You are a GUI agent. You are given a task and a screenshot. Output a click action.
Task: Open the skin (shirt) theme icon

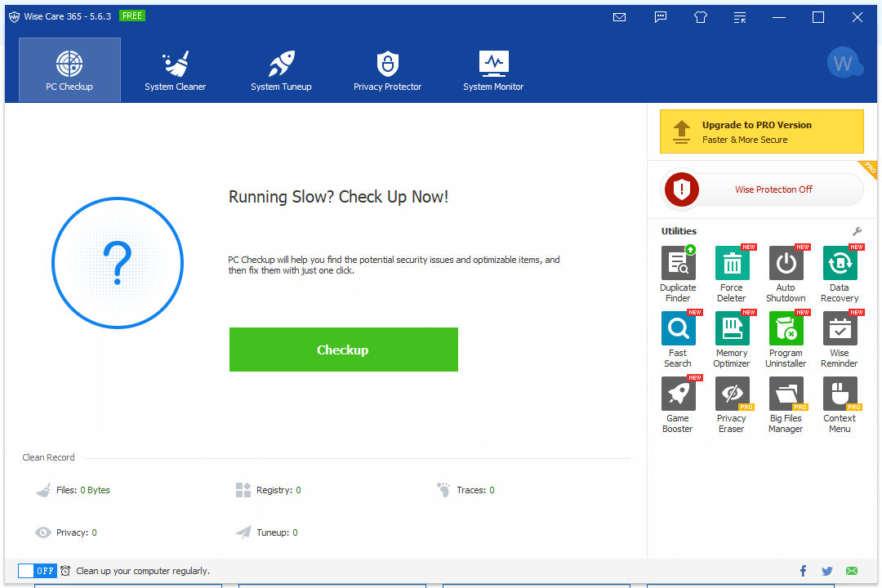(701, 17)
